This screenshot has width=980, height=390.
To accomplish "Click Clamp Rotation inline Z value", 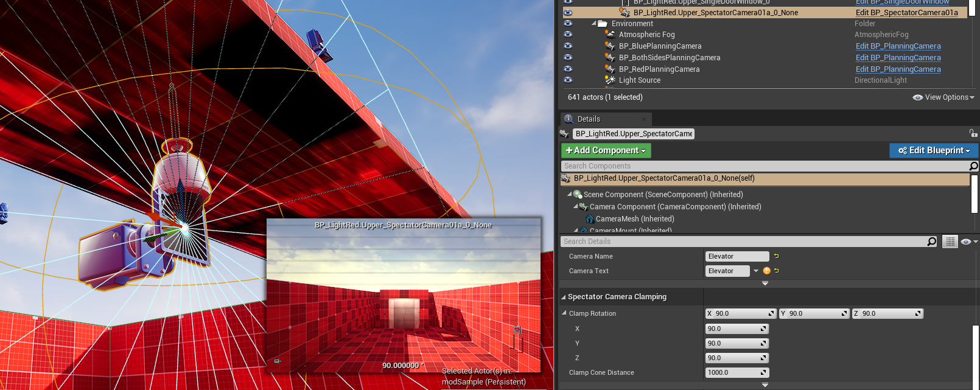I will click(888, 314).
